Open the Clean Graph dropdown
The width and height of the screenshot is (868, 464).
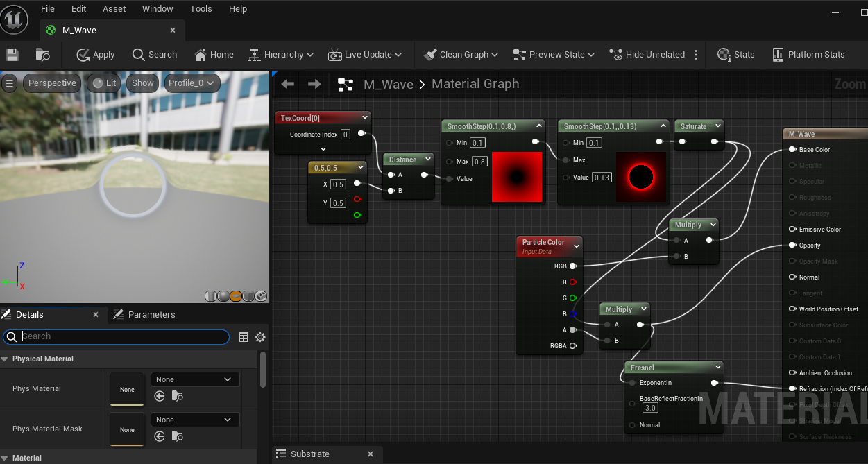[x=461, y=55]
